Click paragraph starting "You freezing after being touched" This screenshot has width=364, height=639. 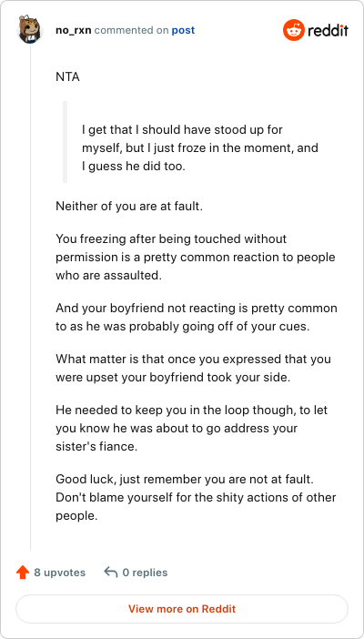point(196,257)
